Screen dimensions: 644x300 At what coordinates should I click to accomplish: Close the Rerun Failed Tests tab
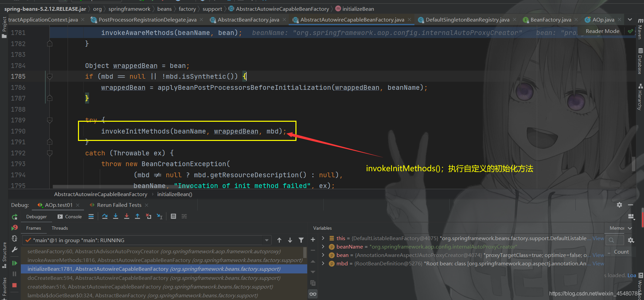click(x=147, y=205)
